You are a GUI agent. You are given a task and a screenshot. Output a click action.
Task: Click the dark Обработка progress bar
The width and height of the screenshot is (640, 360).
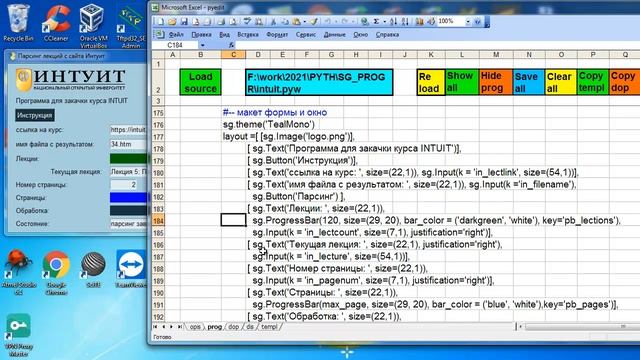pos(128,211)
